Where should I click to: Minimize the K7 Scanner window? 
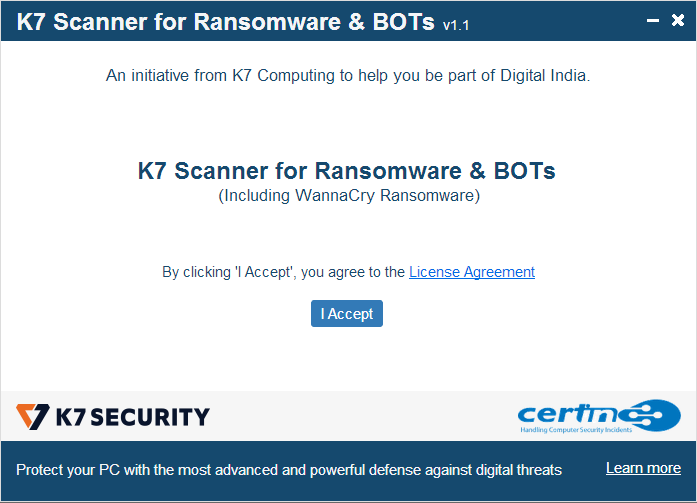pyautogui.click(x=653, y=20)
